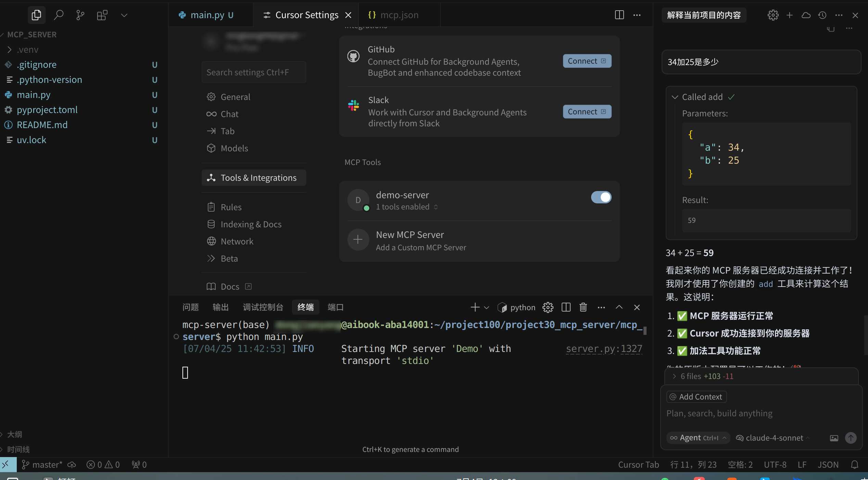Change JSON language mode in status bar
Screen dimensions: 868x480
point(828,465)
